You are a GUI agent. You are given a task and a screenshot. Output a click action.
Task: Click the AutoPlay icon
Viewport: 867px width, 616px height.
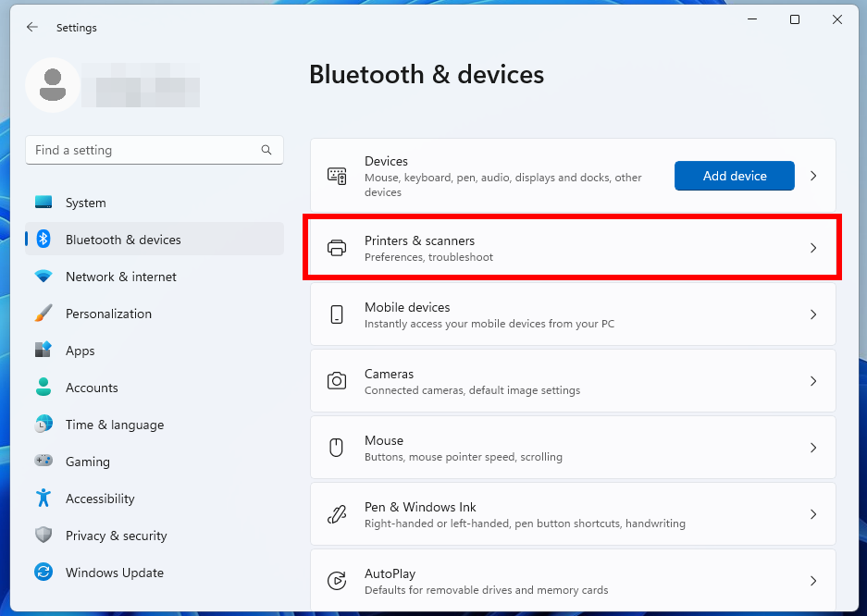[337, 581]
